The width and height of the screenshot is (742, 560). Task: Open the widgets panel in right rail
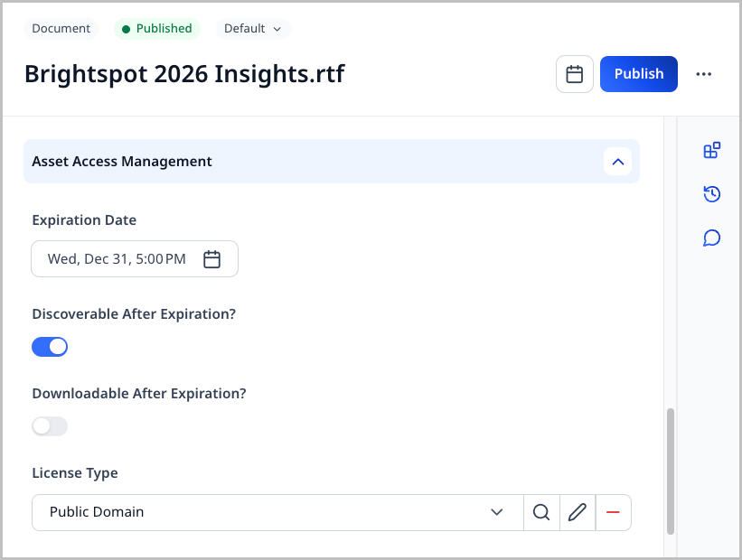[x=711, y=151]
